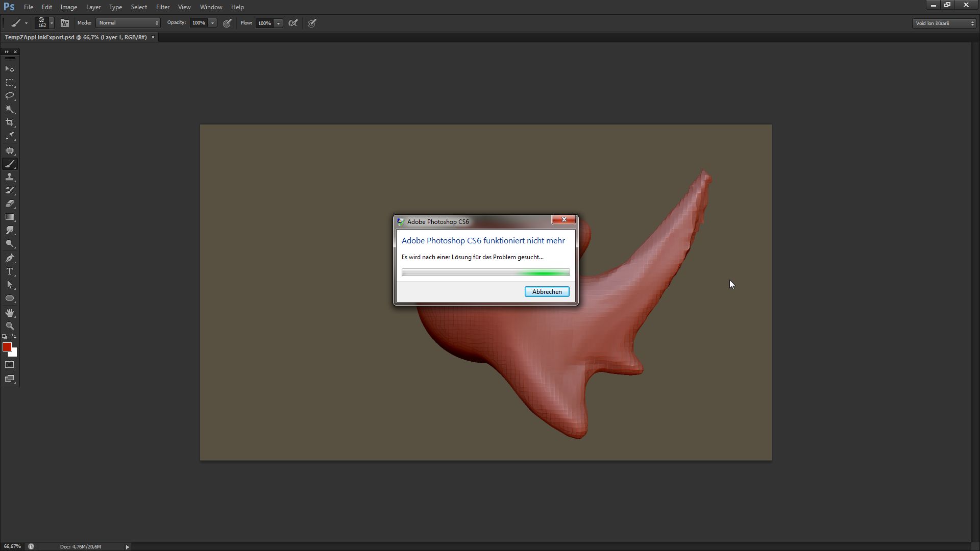The image size is (980, 551).
Task: Select the Path Selection tool
Action: 10,285
